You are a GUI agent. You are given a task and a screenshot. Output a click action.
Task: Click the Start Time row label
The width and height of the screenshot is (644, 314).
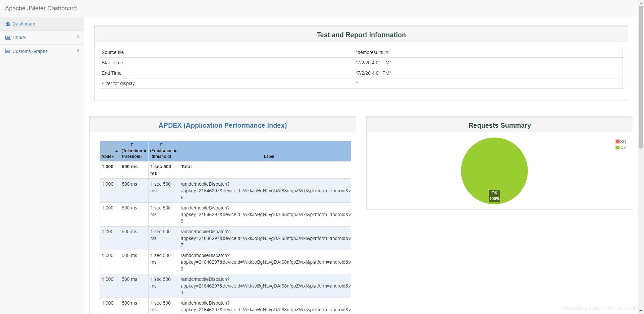coord(112,63)
